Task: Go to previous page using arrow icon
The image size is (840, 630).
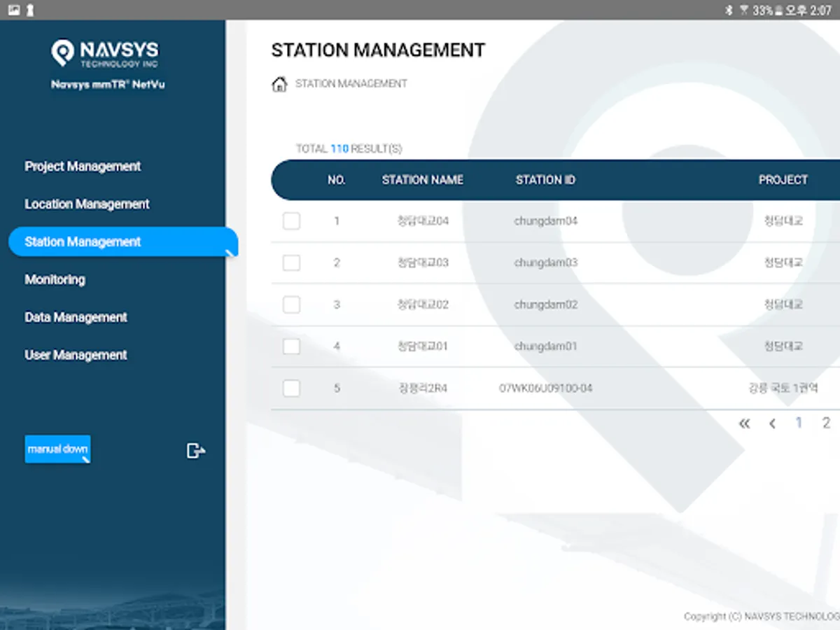Action: 772,423
